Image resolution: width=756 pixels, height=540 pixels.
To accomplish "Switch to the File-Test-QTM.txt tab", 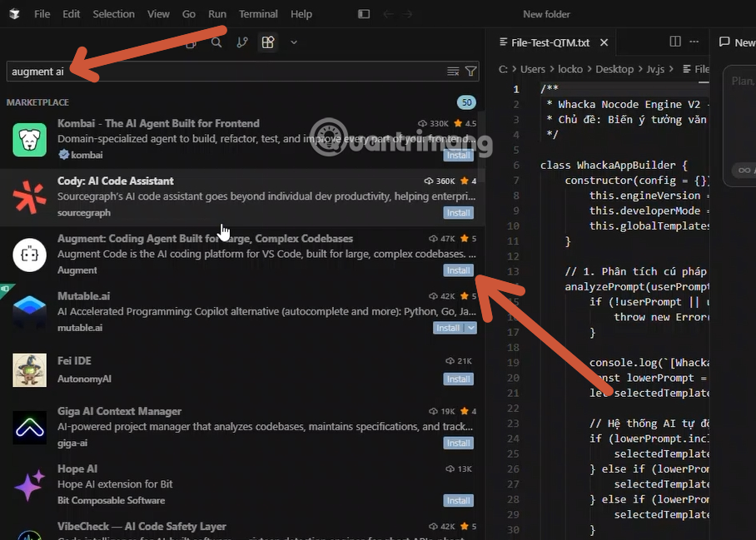I will click(550, 42).
